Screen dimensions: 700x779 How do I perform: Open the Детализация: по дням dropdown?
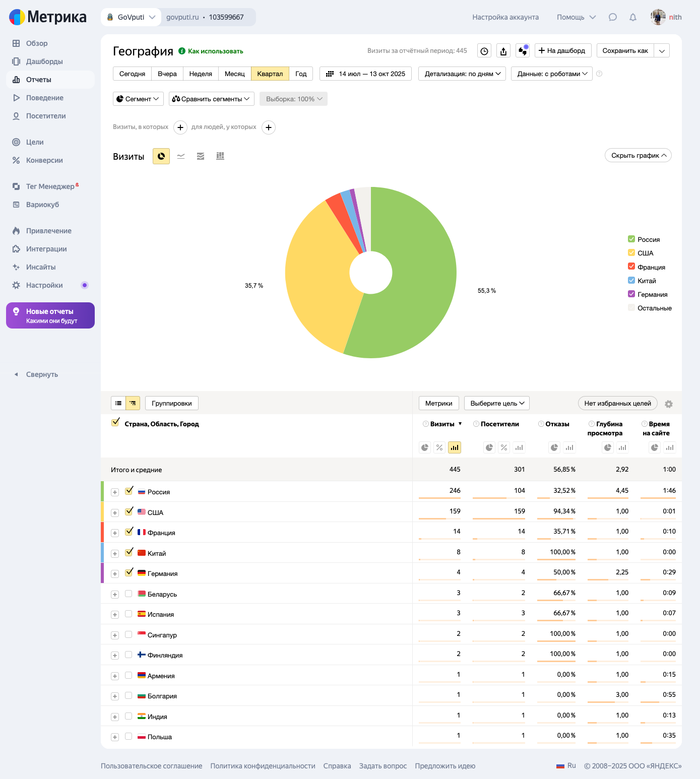pos(462,74)
